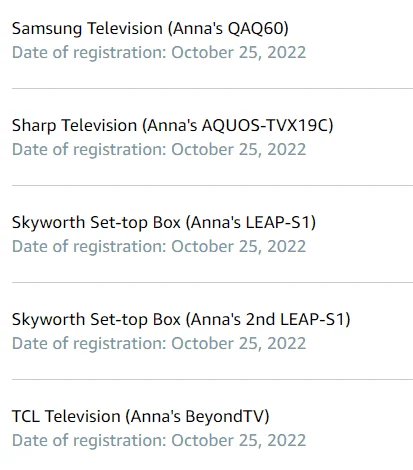
Task: Click the QAQ60 model name
Action: 255,29
